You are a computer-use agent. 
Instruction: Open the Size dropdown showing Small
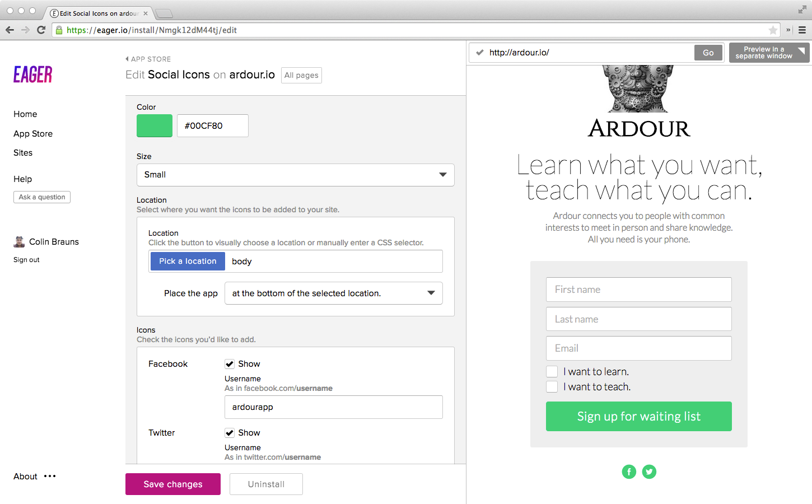pos(296,175)
